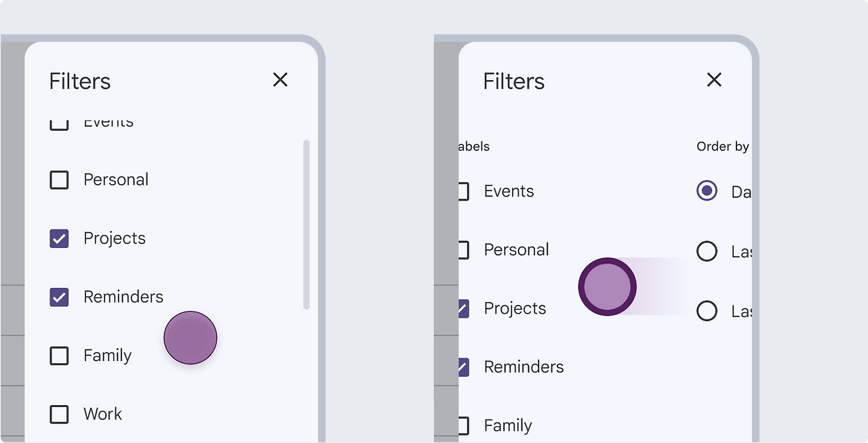
Task: Check Family in the right Filters panel
Action: (x=464, y=425)
